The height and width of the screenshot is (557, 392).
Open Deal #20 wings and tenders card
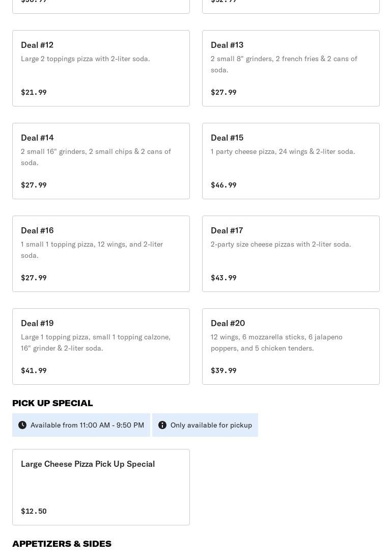(x=291, y=347)
